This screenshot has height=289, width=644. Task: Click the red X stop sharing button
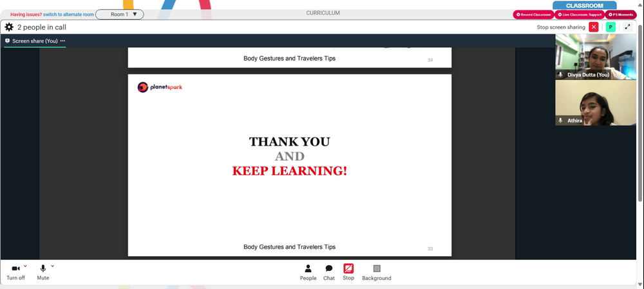coord(594,27)
